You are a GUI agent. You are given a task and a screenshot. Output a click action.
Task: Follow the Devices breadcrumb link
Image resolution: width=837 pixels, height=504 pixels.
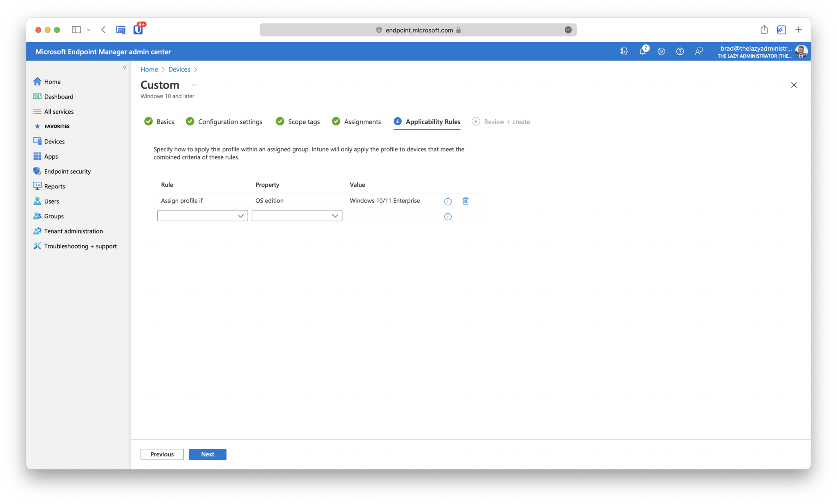tap(179, 69)
